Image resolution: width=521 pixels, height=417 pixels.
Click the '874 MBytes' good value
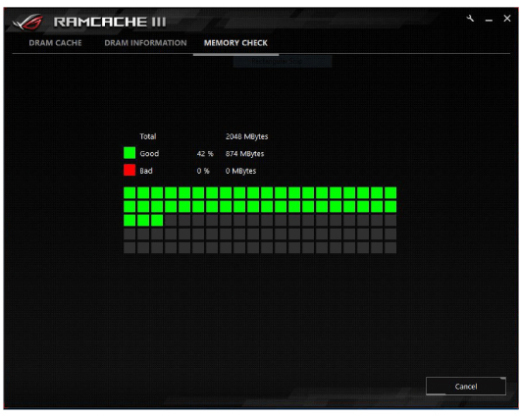[245, 154]
